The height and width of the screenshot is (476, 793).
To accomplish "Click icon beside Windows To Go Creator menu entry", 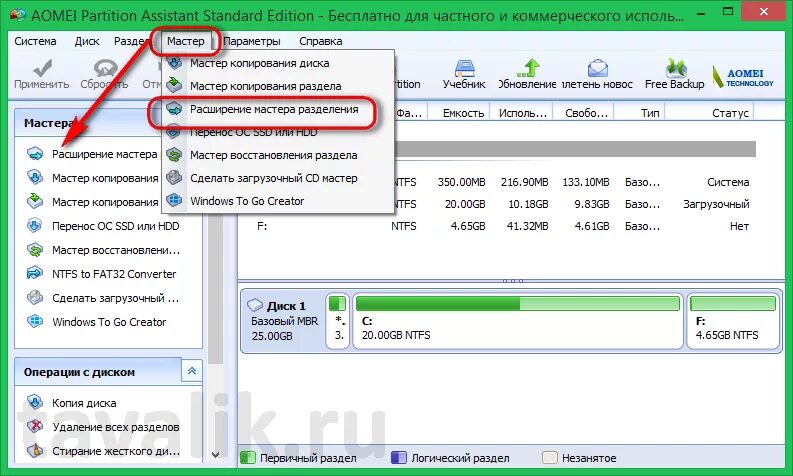I will [x=174, y=200].
